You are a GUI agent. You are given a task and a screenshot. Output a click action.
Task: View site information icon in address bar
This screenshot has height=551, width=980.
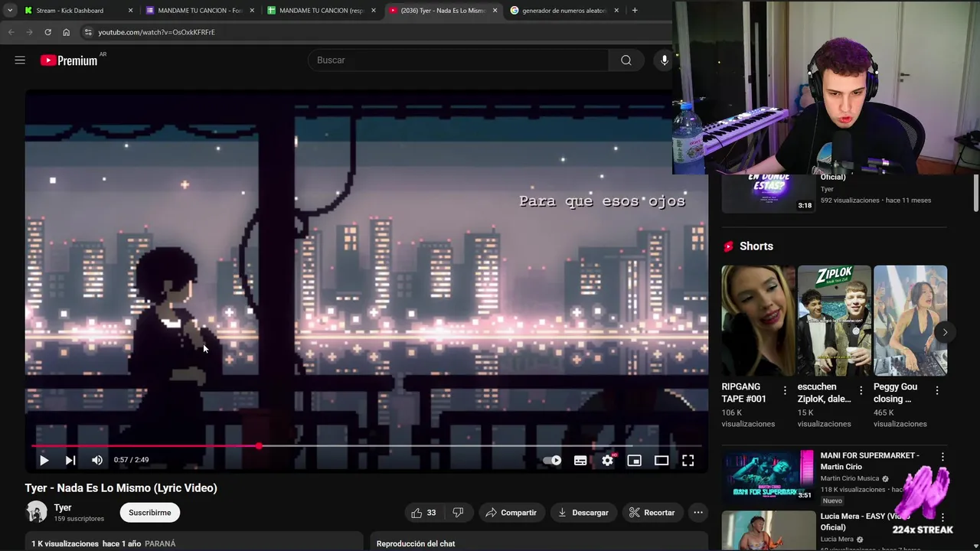(x=88, y=32)
